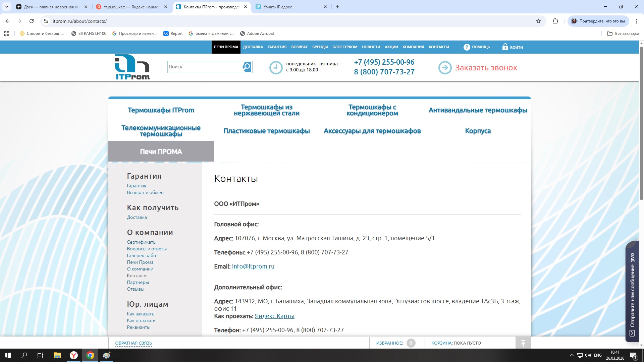Open Jivo chat message widget
Screen dimensions: 644x362
pos(632,291)
